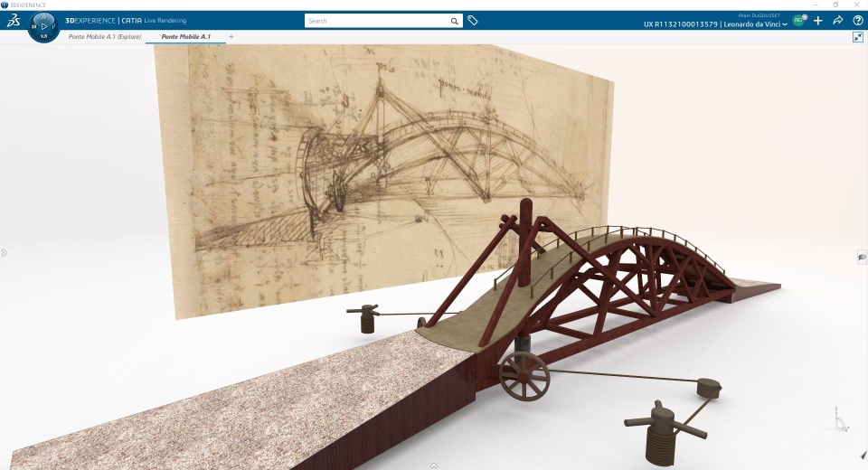Click the Share arrow icon
This screenshot has width=868, height=470.
[x=838, y=21]
